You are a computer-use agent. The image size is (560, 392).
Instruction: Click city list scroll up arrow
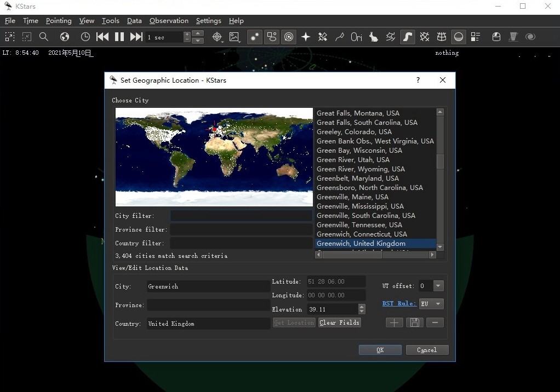point(440,112)
